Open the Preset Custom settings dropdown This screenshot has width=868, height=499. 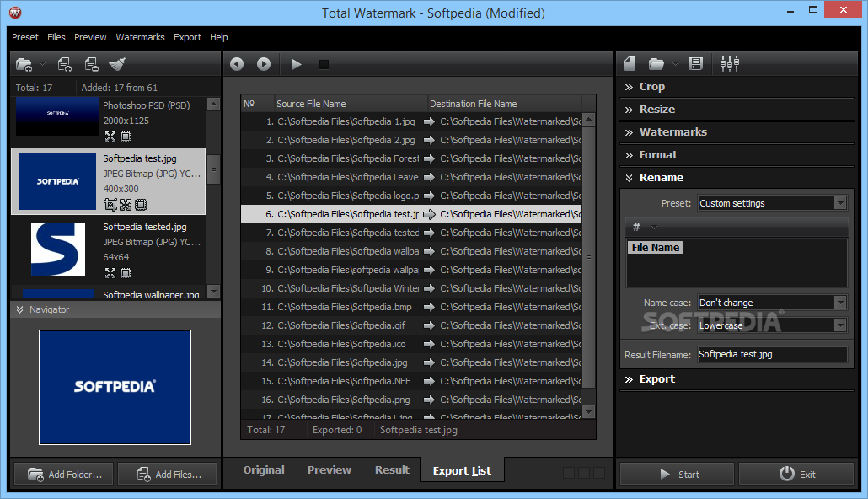point(772,203)
